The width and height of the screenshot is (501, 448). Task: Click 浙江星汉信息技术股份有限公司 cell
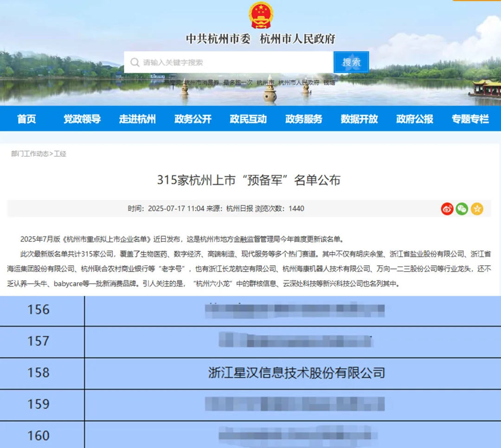click(296, 373)
